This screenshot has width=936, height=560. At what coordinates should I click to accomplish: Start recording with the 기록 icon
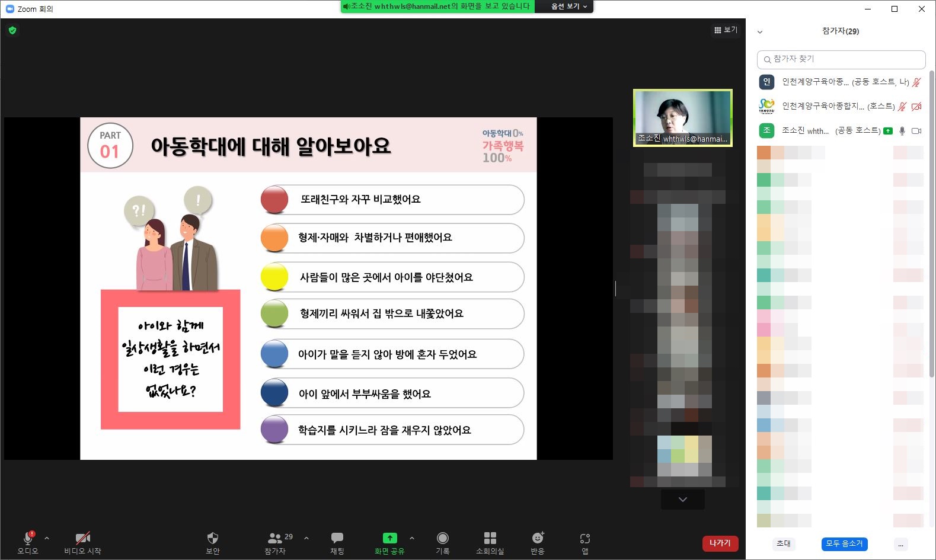pyautogui.click(x=442, y=538)
